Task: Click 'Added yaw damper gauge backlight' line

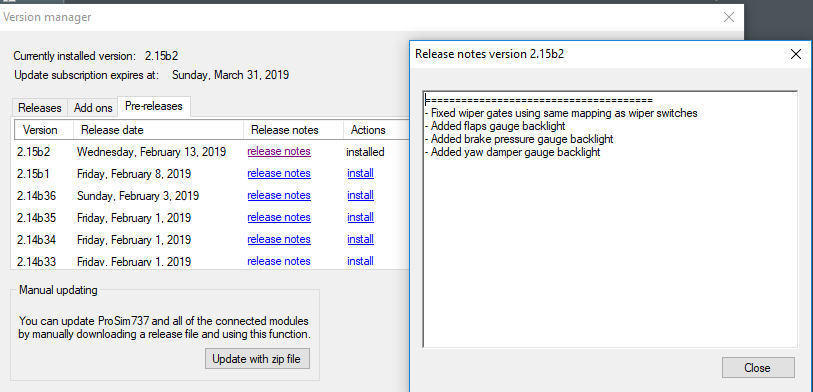Action: [x=513, y=152]
